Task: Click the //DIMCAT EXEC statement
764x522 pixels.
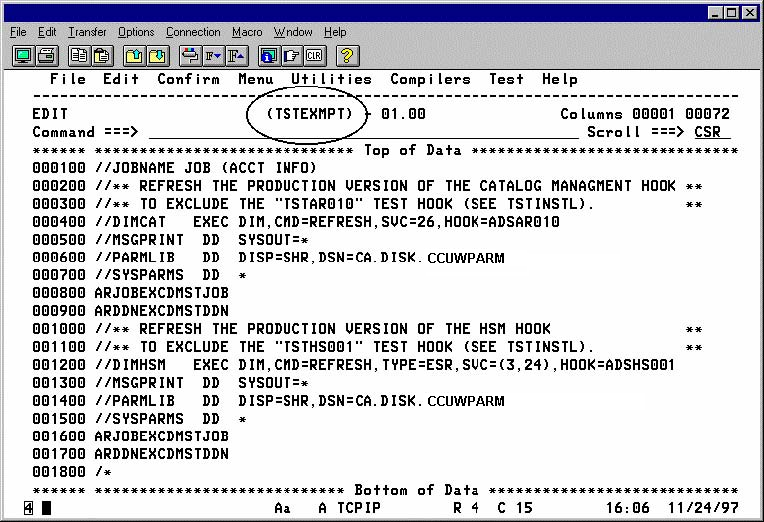Action: 327,222
